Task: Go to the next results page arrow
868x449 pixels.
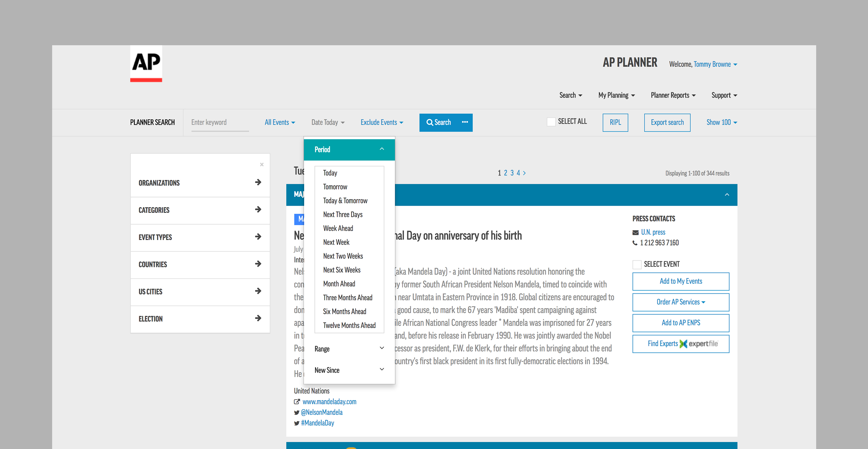Action: (524, 173)
